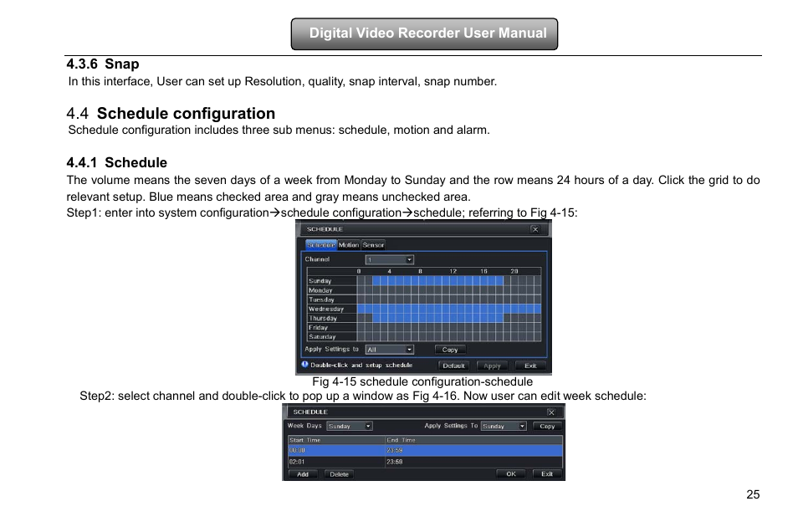Click the End Time column header

(473, 440)
